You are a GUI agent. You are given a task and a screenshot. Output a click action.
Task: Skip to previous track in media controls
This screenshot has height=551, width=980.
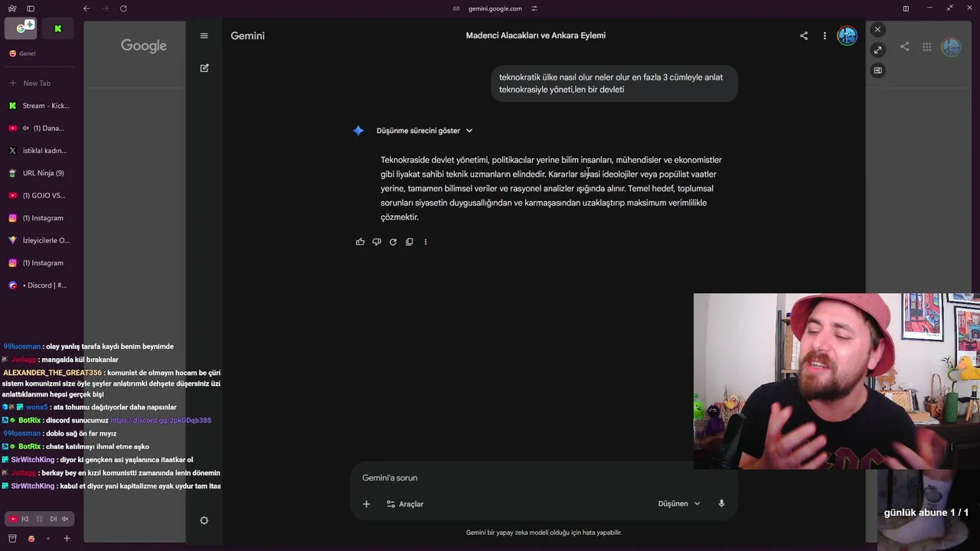tap(25, 519)
